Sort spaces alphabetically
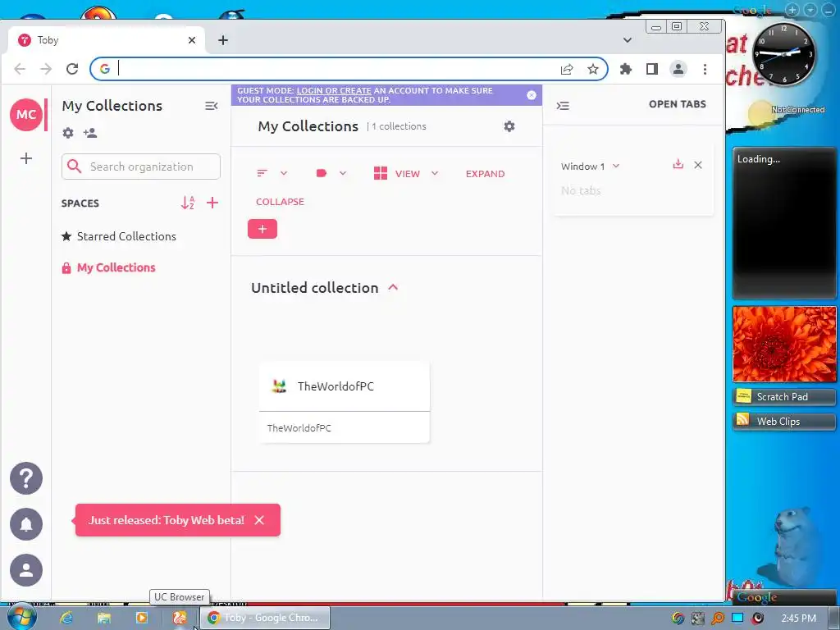Image resolution: width=840 pixels, height=630 pixels. point(188,203)
